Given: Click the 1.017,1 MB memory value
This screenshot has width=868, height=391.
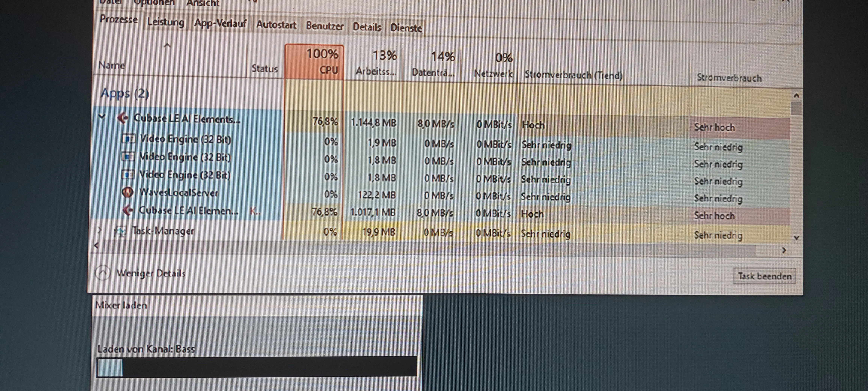Looking at the screenshot, I should (x=373, y=212).
